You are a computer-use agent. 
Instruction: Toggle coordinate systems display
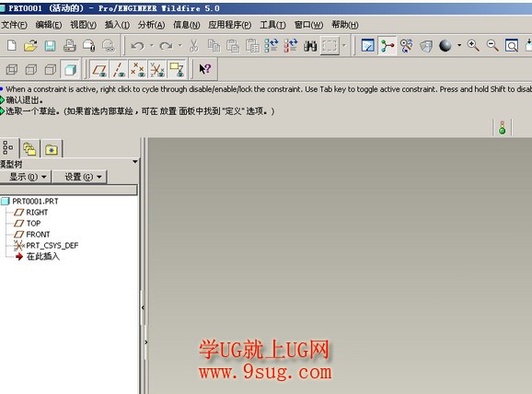tap(157, 70)
